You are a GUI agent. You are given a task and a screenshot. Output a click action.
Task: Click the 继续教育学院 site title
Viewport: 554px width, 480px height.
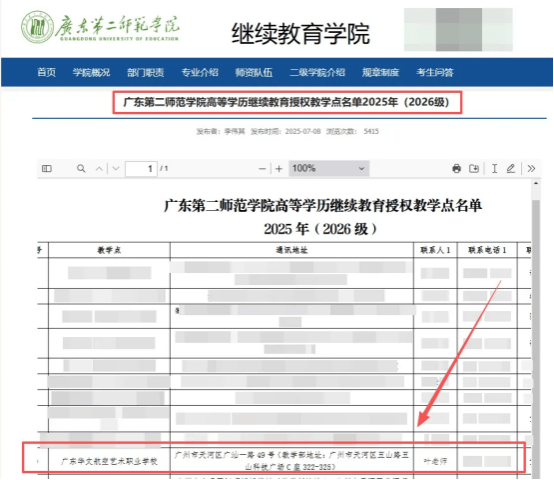300,34
